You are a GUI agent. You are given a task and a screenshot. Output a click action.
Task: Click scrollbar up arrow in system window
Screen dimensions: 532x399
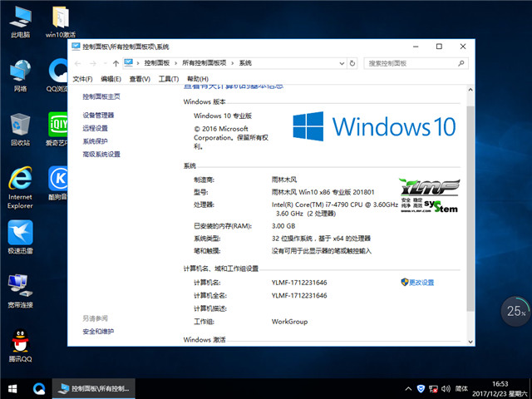470,90
